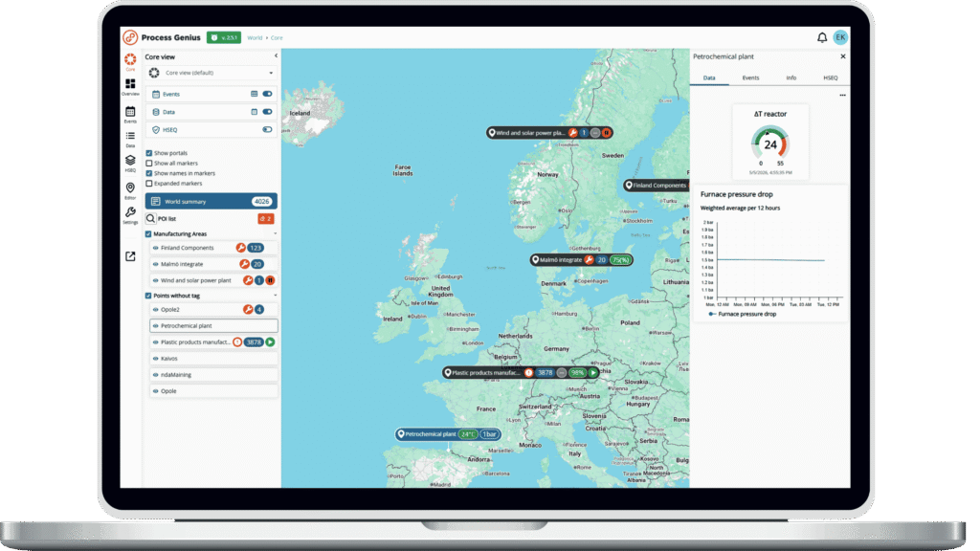Click the 3878 badge on Plastic products row

click(x=253, y=342)
